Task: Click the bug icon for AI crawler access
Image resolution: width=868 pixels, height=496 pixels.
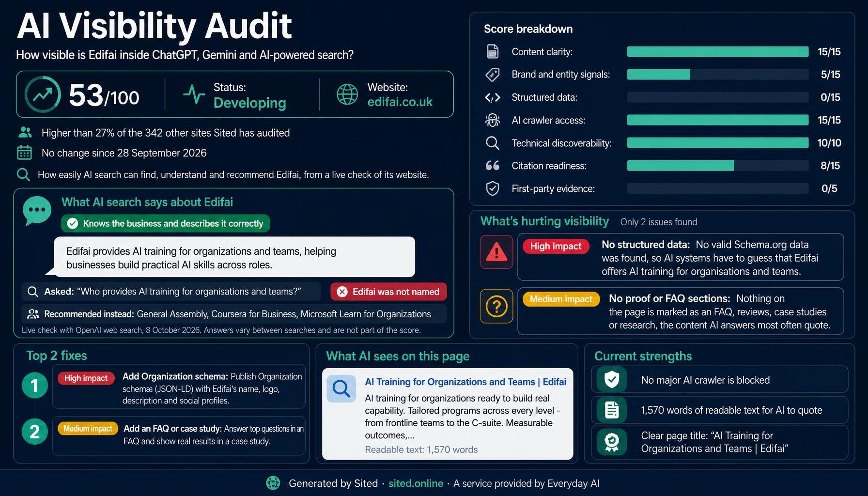Action: tap(493, 120)
